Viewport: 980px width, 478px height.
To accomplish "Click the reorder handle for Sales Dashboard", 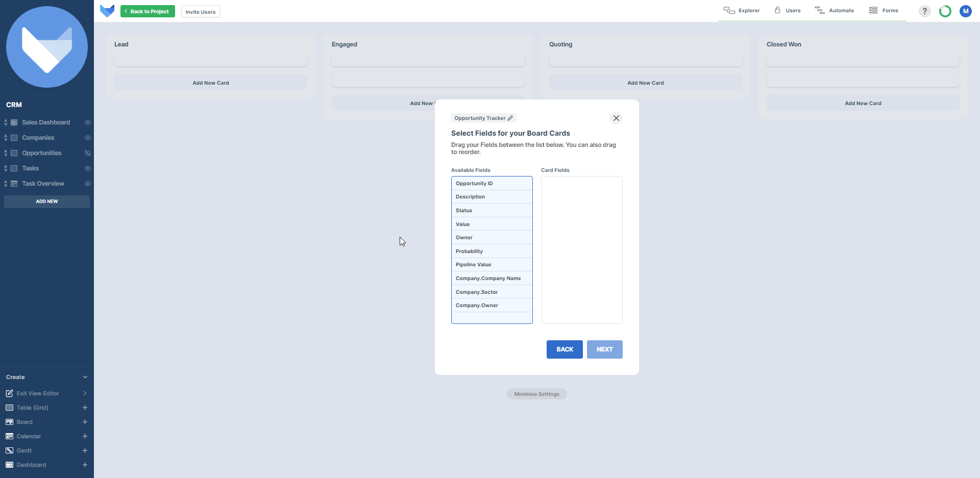I will click(6, 122).
